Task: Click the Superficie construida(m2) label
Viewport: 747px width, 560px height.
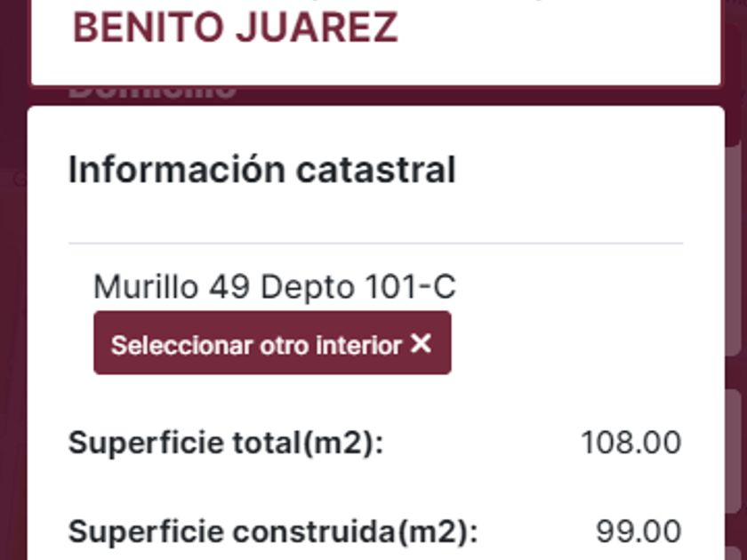Action: 272,532
